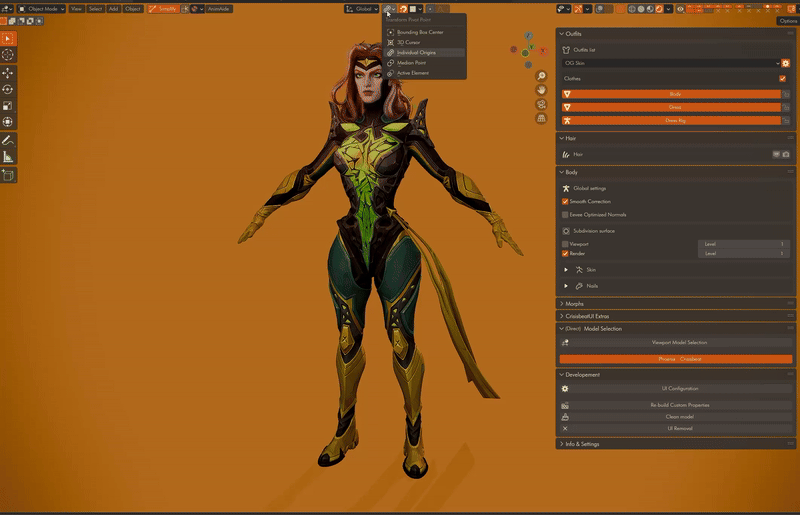Viewport: 800px width, 515px height.
Task: Pick the Scale tool
Action: point(8,106)
